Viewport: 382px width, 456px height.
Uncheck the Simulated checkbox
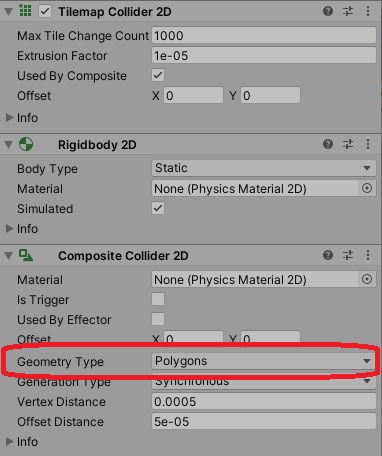158,209
